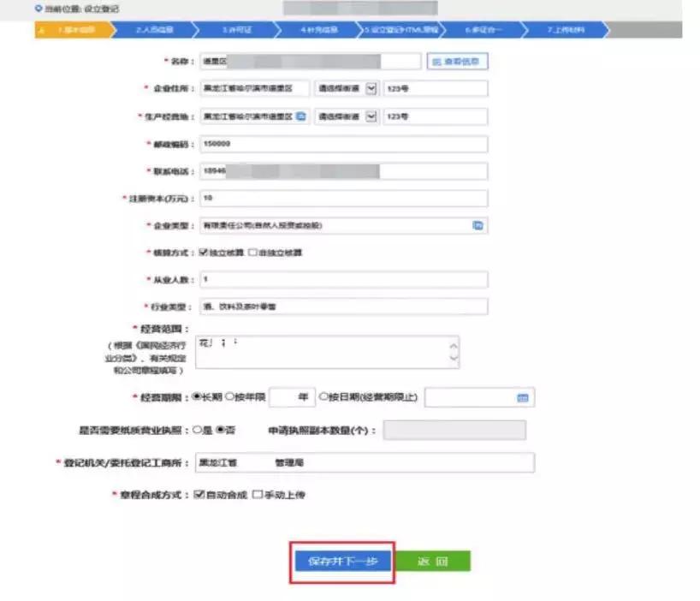This screenshot has height=601, width=700.
Task: Open the street dropdown for 企业住所
Action: click(372, 87)
